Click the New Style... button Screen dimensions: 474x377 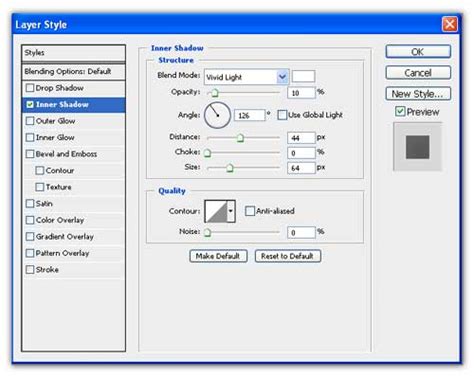coord(418,94)
